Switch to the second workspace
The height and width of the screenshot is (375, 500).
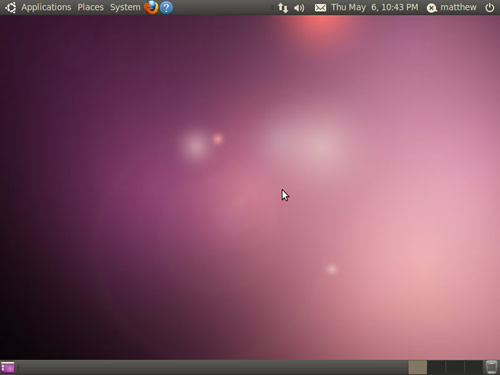click(436, 367)
